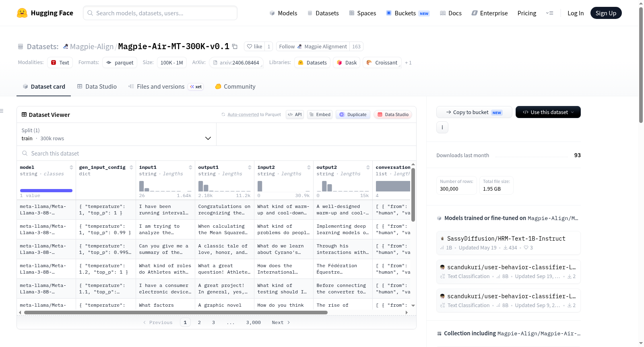Open Auto-converted to Parquet link
This screenshot has height=347, width=644.
pos(254,114)
